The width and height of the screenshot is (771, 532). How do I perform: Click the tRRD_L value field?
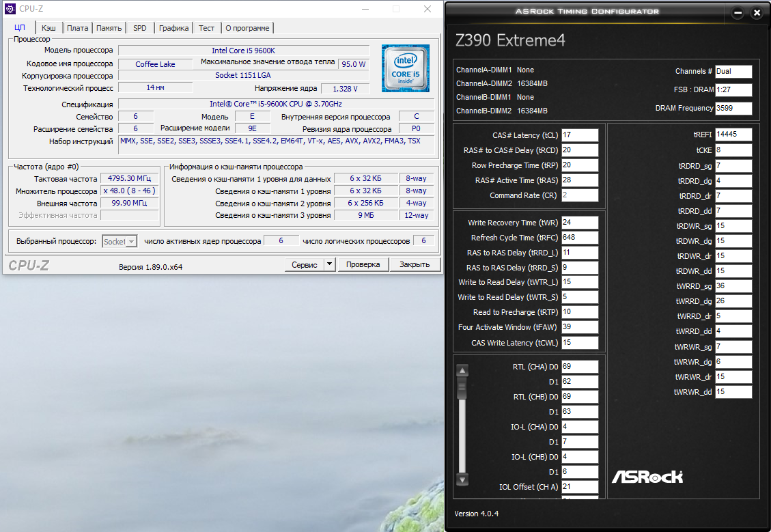point(580,252)
